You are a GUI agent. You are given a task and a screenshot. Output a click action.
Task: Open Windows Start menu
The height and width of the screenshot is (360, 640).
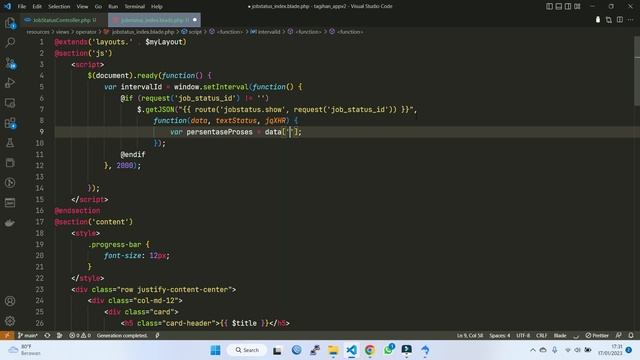(x=215, y=350)
